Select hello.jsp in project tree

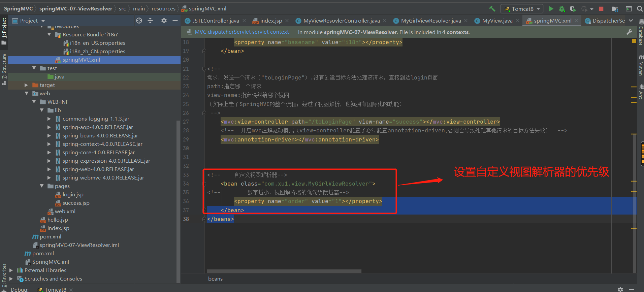pyautogui.click(x=54, y=220)
